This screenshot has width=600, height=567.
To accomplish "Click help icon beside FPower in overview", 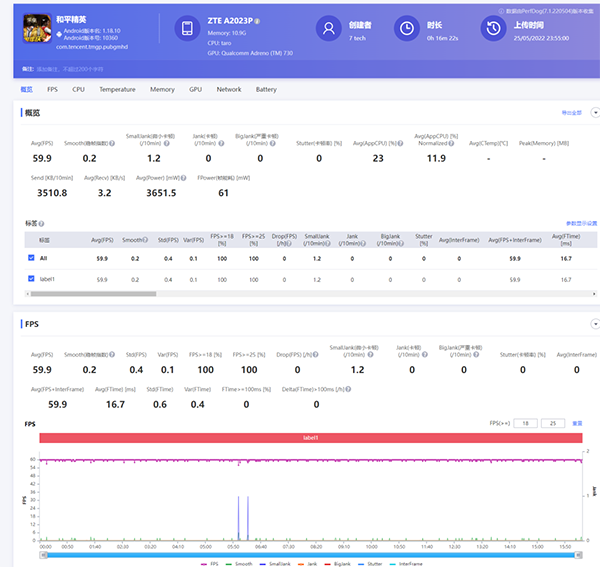I will coord(184,178).
